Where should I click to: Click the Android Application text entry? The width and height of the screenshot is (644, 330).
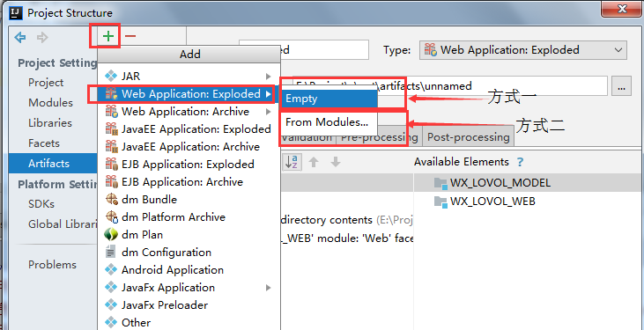point(173,270)
